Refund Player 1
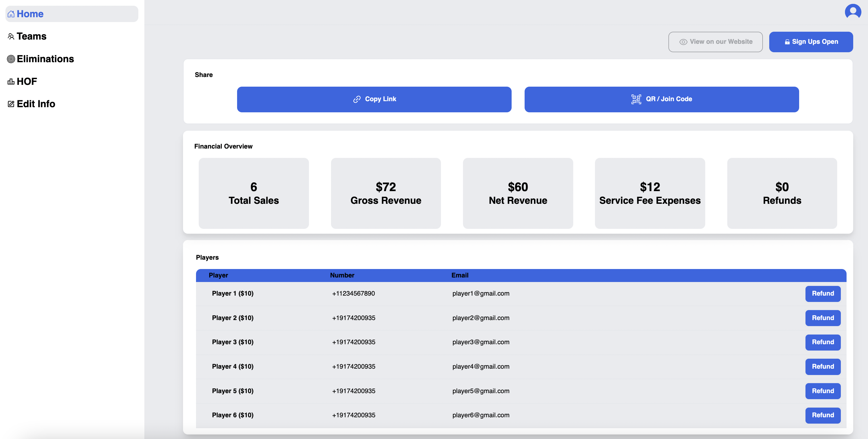868x439 pixels. click(x=822, y=293)
